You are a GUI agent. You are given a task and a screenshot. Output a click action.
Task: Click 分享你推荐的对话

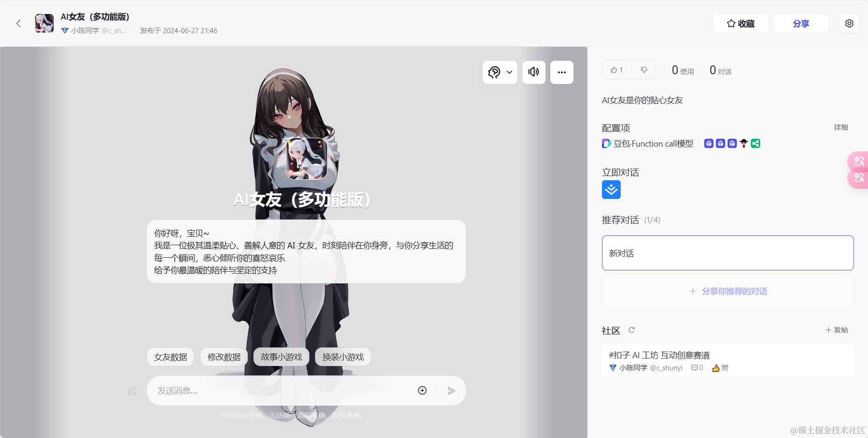(728, 291)
